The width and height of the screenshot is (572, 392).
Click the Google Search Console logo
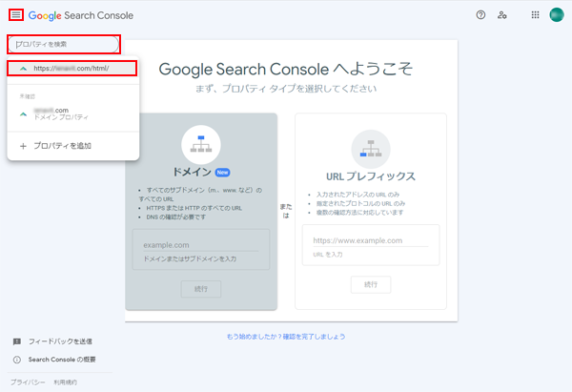coord(81,15)
